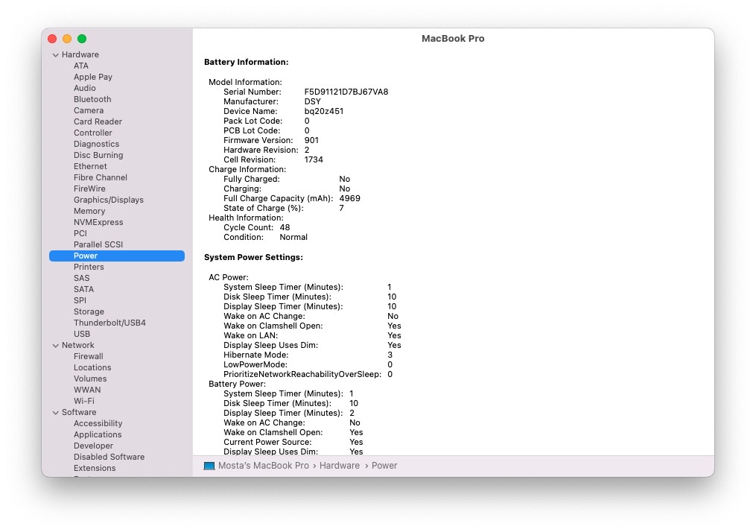Select Ethernet in the sidebar
756x532 pixels.
pyautogui.click(x=90, y=166)
